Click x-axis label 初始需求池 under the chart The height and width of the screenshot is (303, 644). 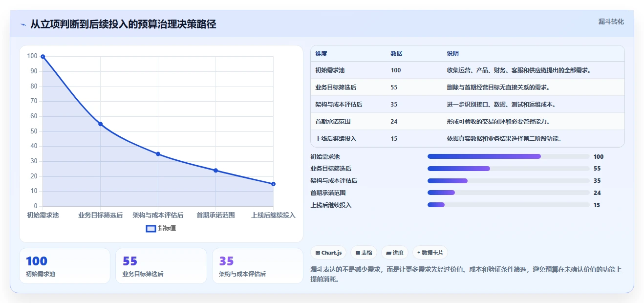pos(43,215)
